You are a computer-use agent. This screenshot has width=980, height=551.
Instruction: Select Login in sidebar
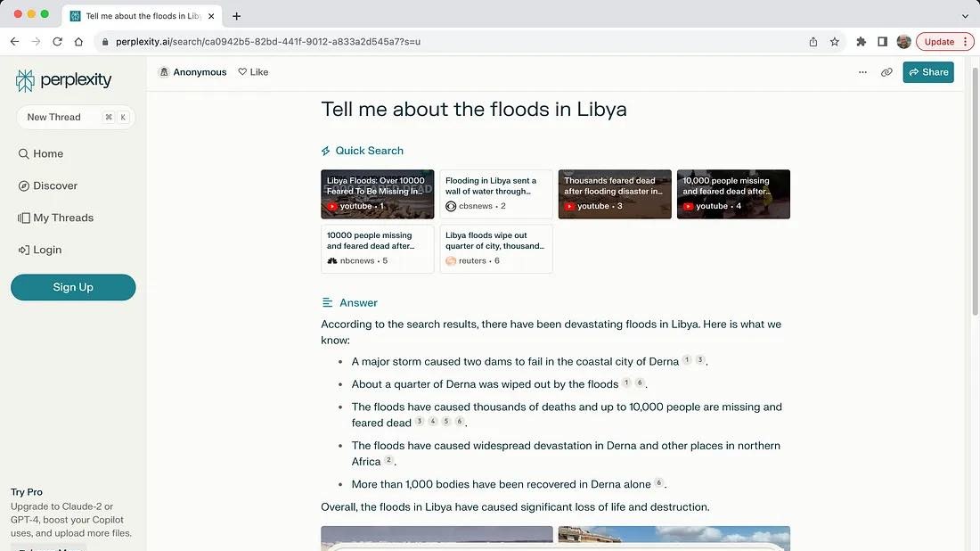click(40, 250)
